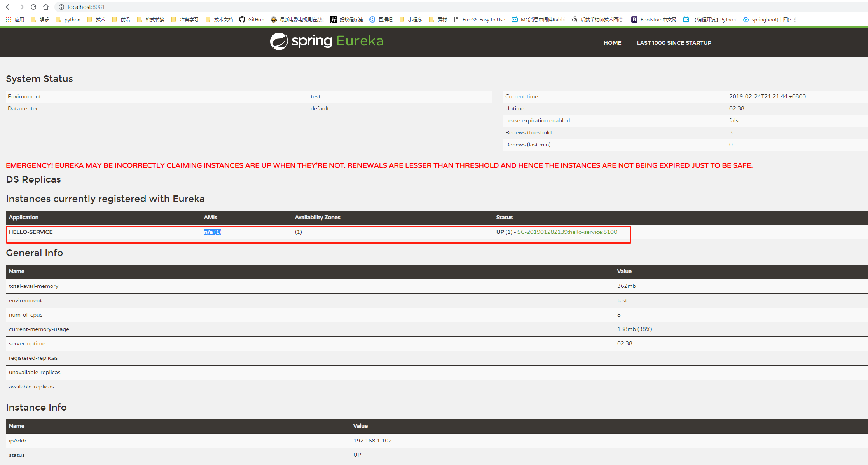Click the red EMERGENCY warning message
Viewport: 868px width, 465px height.
379,165
